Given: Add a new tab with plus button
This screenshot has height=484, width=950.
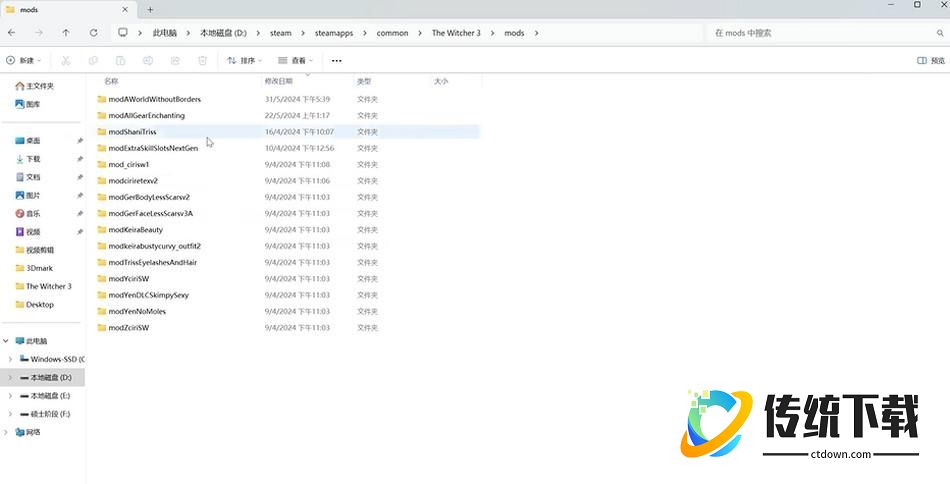Looking at the screenshot, I should click(150, 9).
